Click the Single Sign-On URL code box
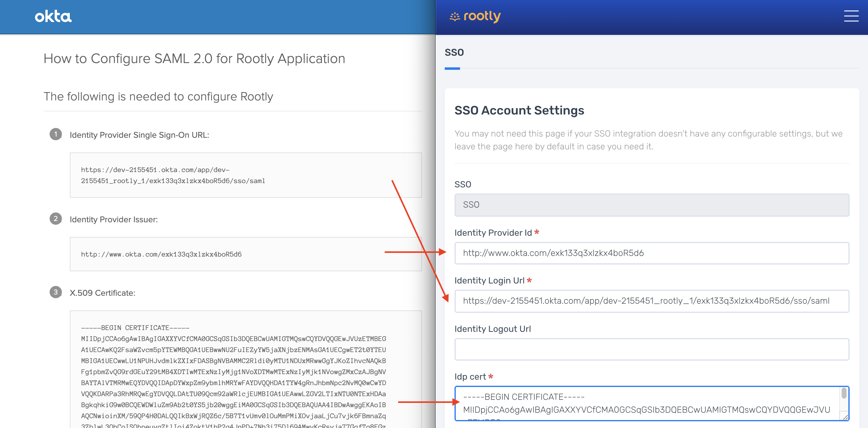Viewport: 868px width, 428px height. click(x=246, y=175)
